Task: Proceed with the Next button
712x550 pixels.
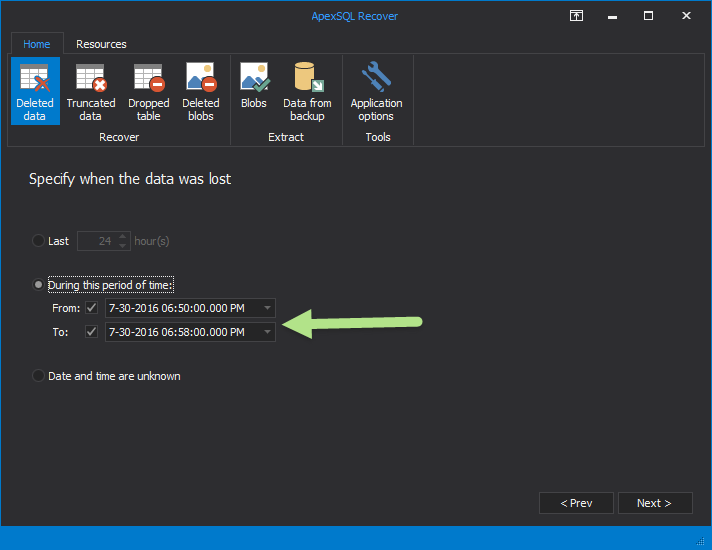Action: click(x=655, y=503)
